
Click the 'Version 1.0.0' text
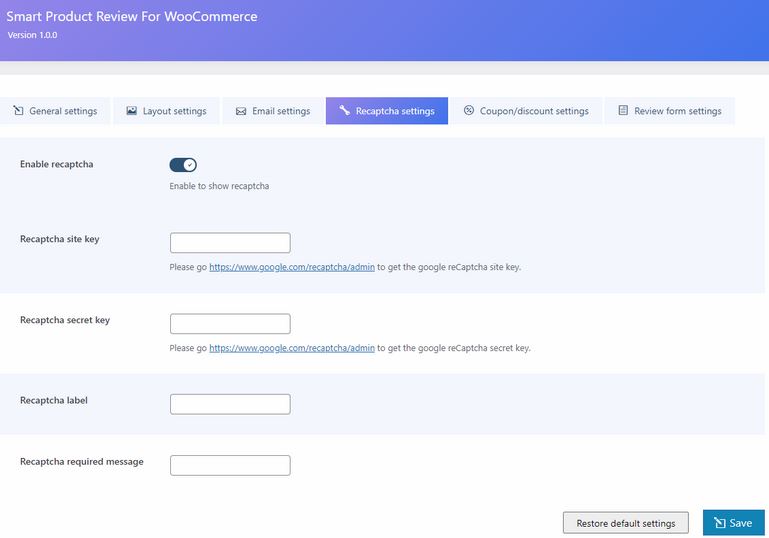click(x=32, y=35)
